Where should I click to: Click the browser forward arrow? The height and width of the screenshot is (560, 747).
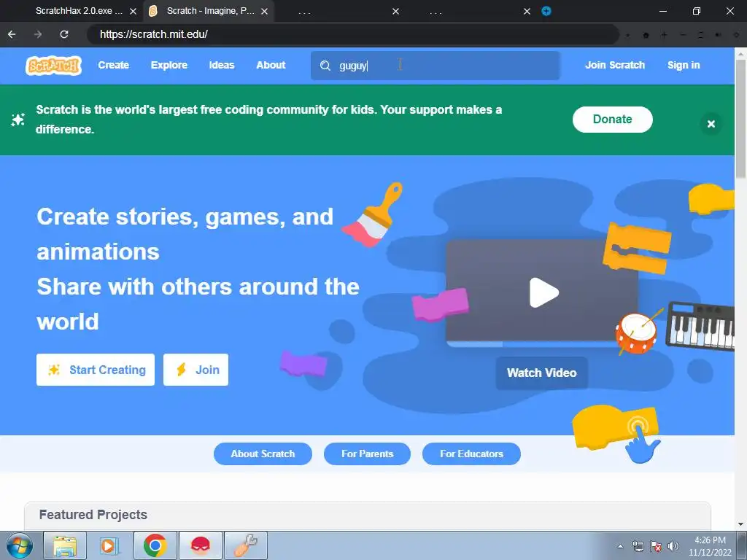tap(38, 34)
